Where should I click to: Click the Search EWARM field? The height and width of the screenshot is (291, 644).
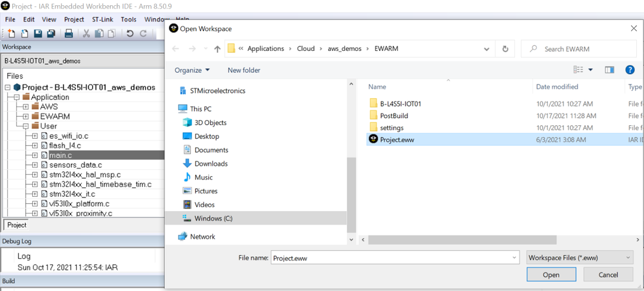(579, 49)
